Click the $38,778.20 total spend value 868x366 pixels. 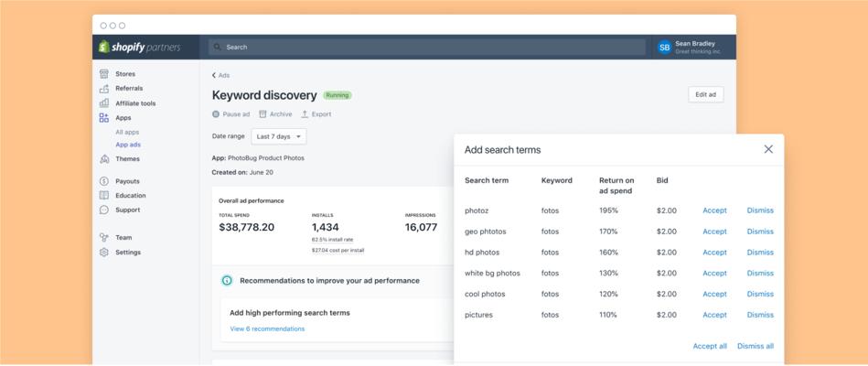[246, 227]
